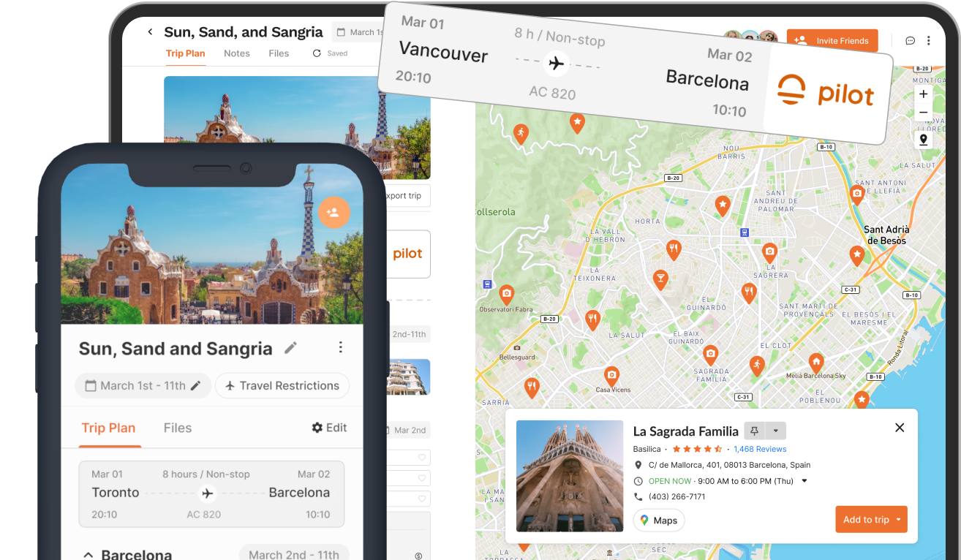Tap the pencil beside Sun, Sand and Sangria

click(291, 348)
